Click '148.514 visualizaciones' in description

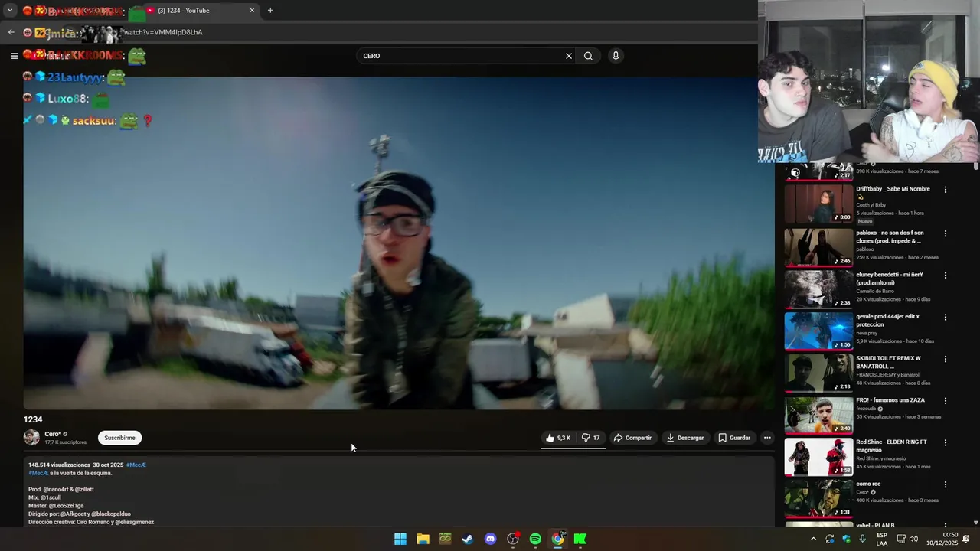[x=59, y=465]
